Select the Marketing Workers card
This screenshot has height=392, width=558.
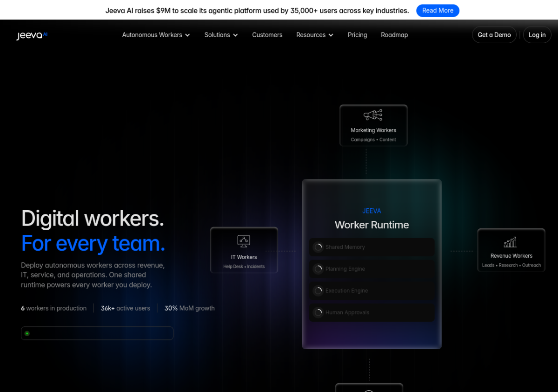pos(373,126)
